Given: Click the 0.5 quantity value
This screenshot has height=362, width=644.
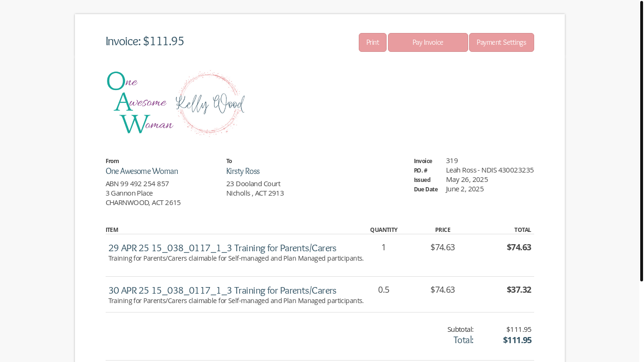Looking at the screenshot, I should click(383, 290).
